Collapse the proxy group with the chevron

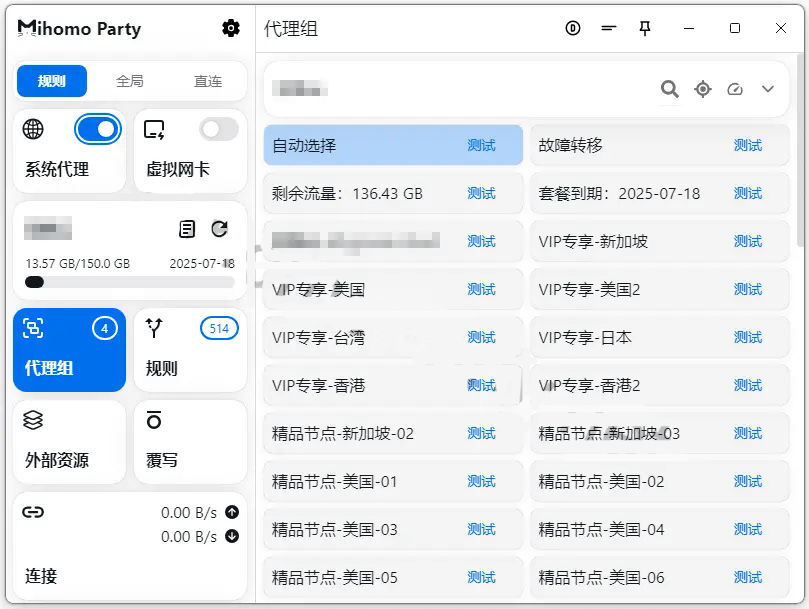[x=768, y=89]
